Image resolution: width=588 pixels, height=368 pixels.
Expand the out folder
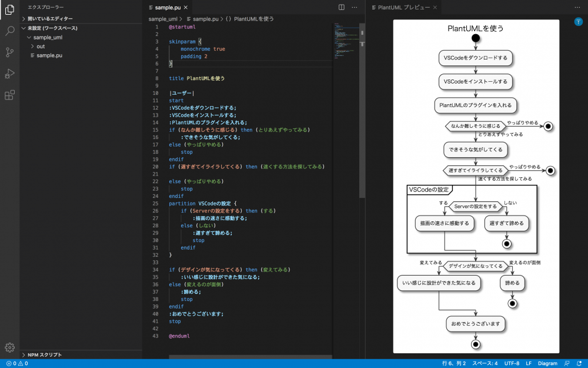click(x=41, y=47)
